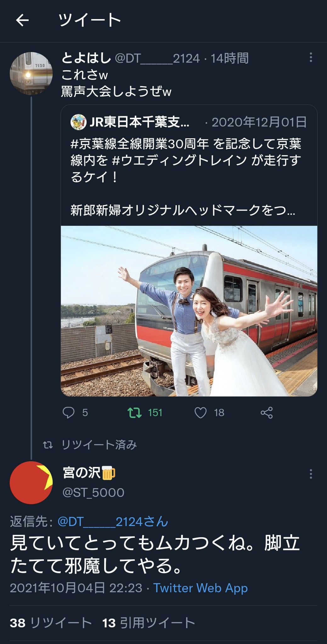View the 13 引用ツイート list

[x=149, y=623]
